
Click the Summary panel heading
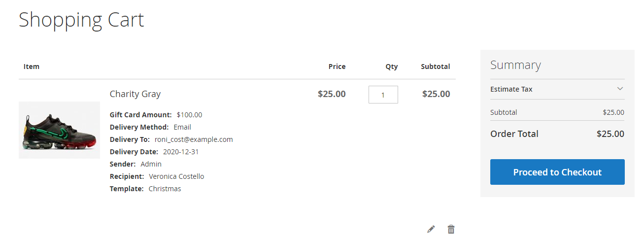(515, 65)
